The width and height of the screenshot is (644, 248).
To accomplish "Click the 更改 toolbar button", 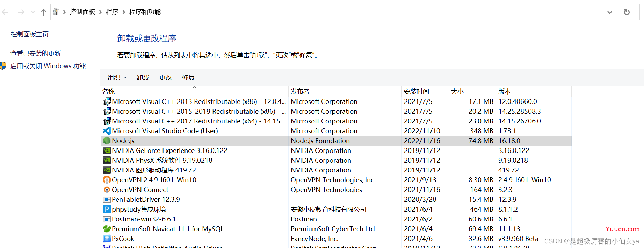I will pos(166,77).
